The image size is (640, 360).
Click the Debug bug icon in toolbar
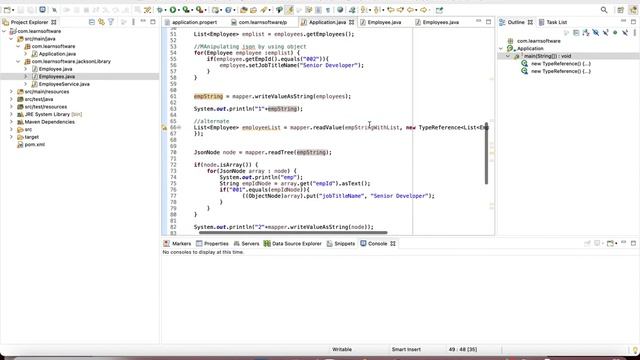tap(160, 10)
